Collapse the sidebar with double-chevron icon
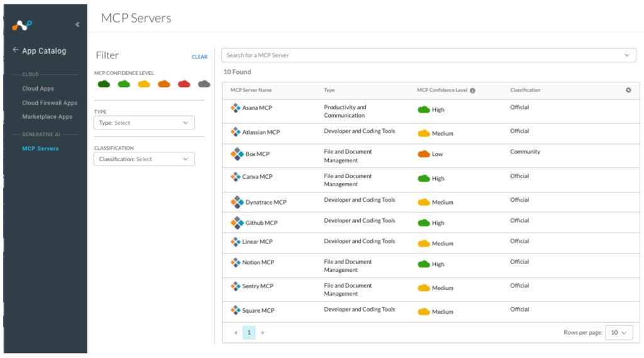Viewport: 644px width, 358px height. pyautogui.click(x=77, y=25)
